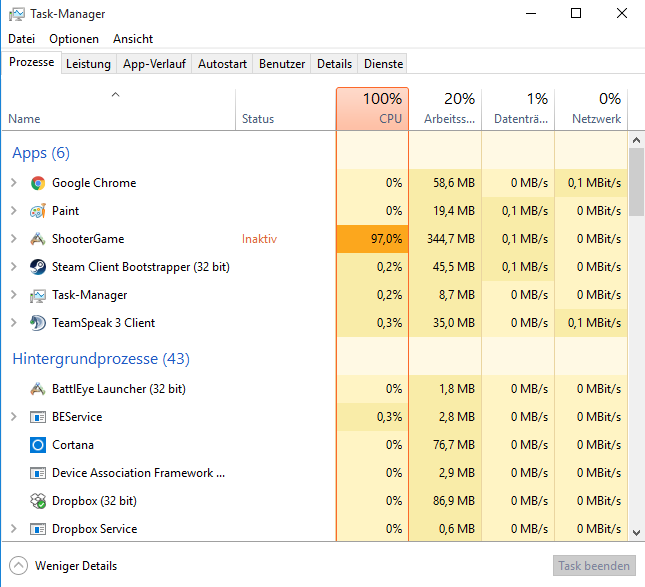This screenshot has width=645, height=587.
Task: Expand the BEService process group
Action: [x=14, y=417]
